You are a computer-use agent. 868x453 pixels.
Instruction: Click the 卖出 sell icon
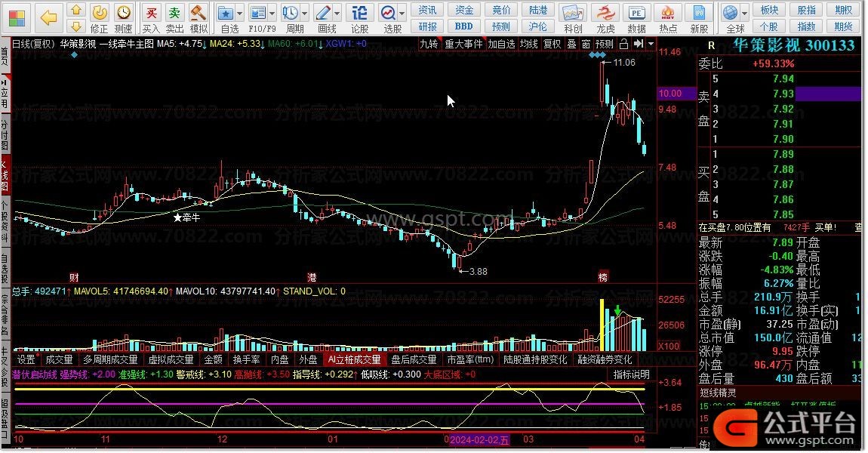point(174,12)
